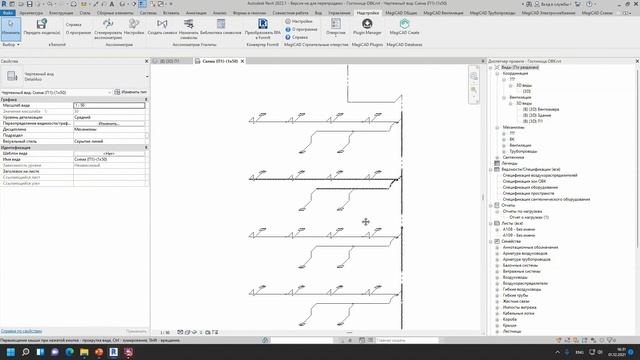Open (В) {3D} Вентиляция view in browser
Screen dimensions: 640x360
click(541, 109)
